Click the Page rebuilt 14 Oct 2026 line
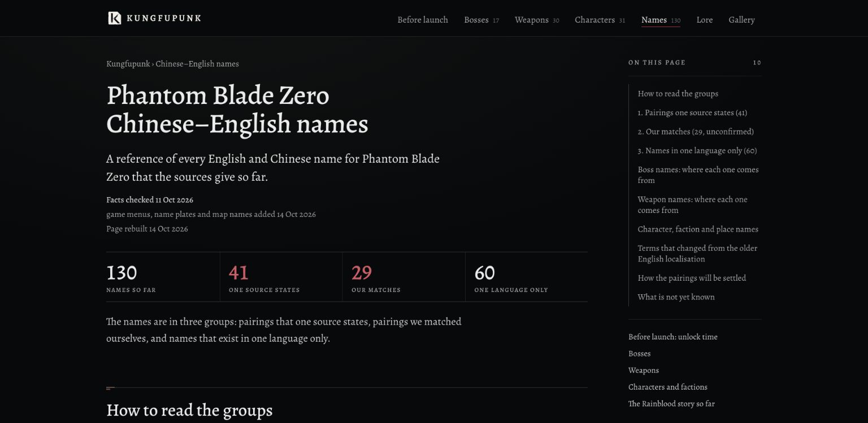This screenshot has height=423, width=868. (x=147, y=229)
